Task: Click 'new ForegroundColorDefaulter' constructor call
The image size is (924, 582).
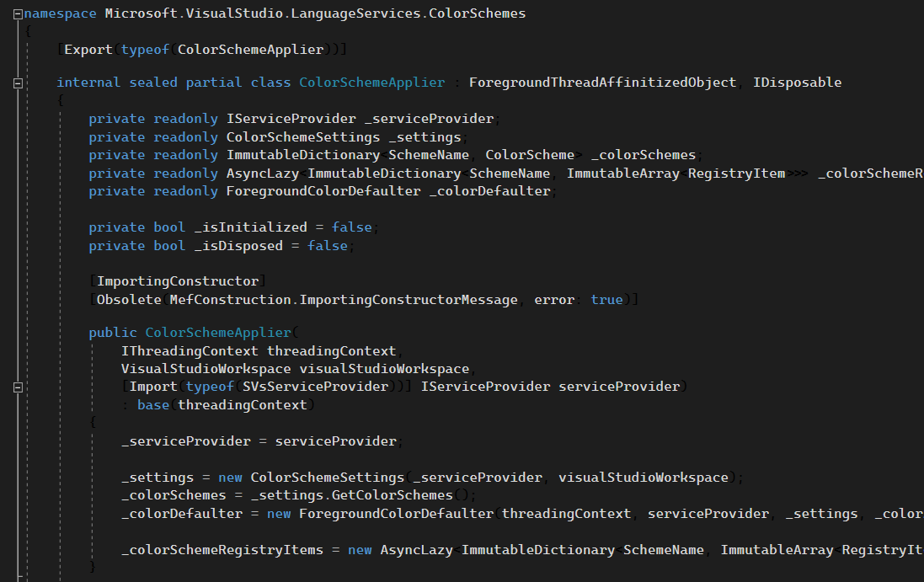Action: pyautogui.click(x=380, y=514)
